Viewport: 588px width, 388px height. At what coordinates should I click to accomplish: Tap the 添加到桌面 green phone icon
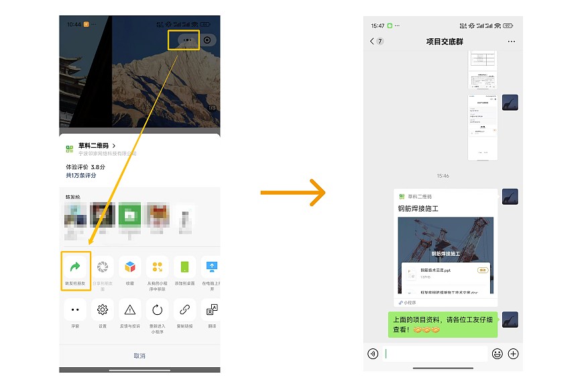pyautogui.click(x=185, y=266)
